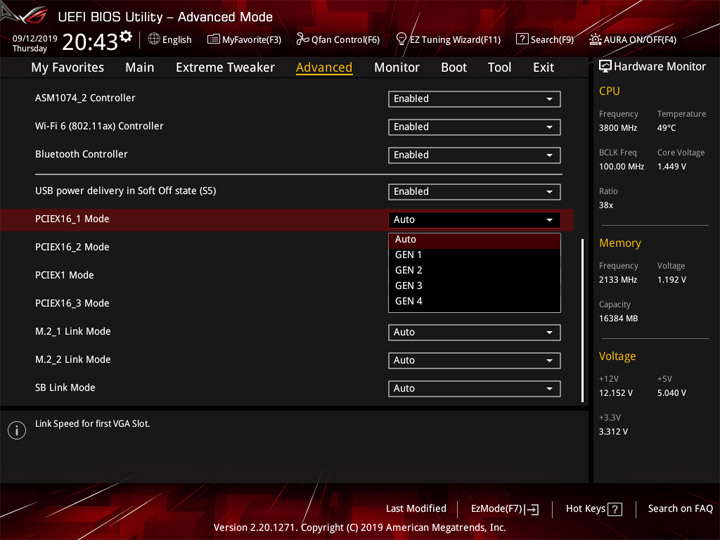Launch EZ Tuning Wizard lightbulb icon

click(401, 39)
